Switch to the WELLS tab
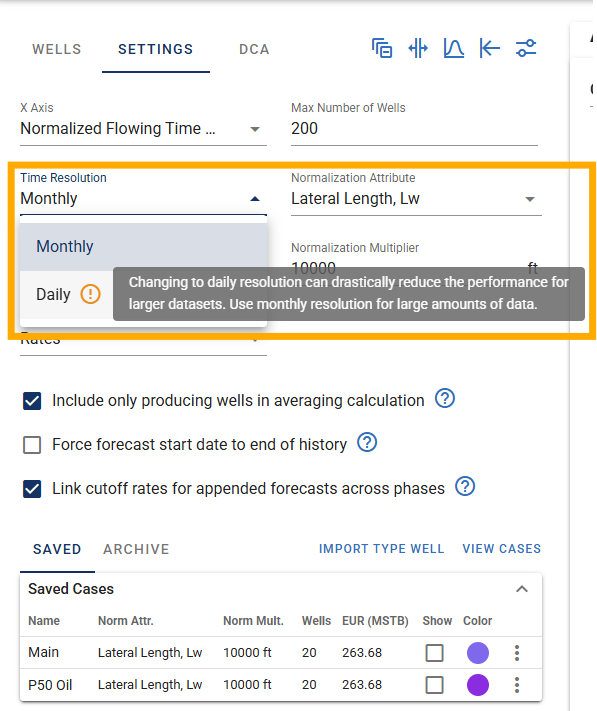Screen dimensions: 597x711 pos(57,49)
